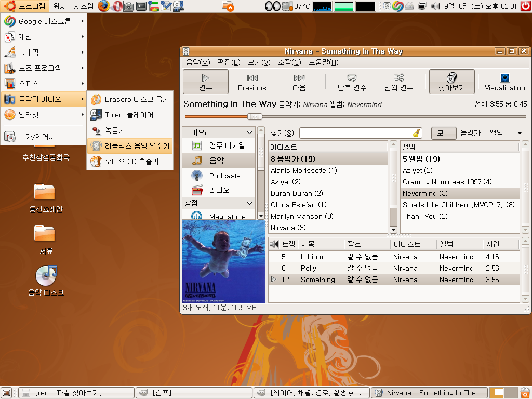Select the 라디오 radio source
Viewport: 532px width, 399px height.
point(219,190)
